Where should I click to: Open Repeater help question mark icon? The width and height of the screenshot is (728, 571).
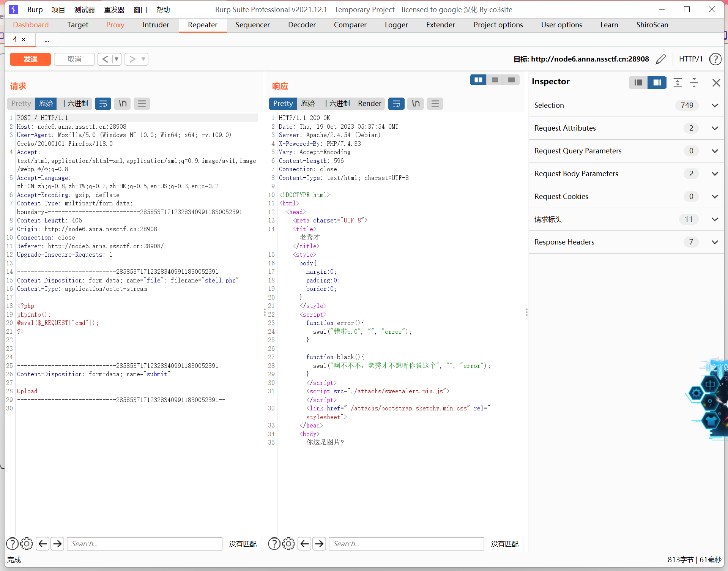click(715, 59)
